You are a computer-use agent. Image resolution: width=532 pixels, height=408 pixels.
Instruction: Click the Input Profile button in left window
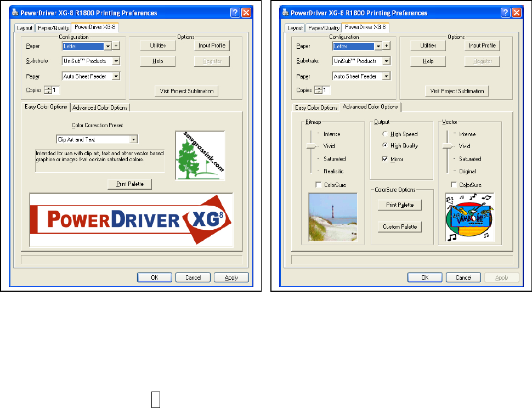[212, 46]
